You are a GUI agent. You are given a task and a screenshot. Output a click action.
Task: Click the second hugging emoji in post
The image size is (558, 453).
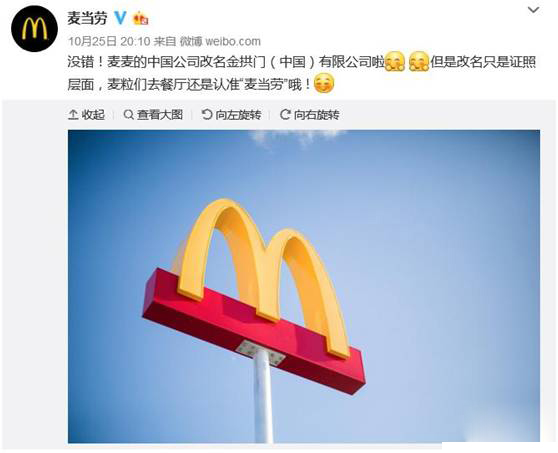(419, 62)
